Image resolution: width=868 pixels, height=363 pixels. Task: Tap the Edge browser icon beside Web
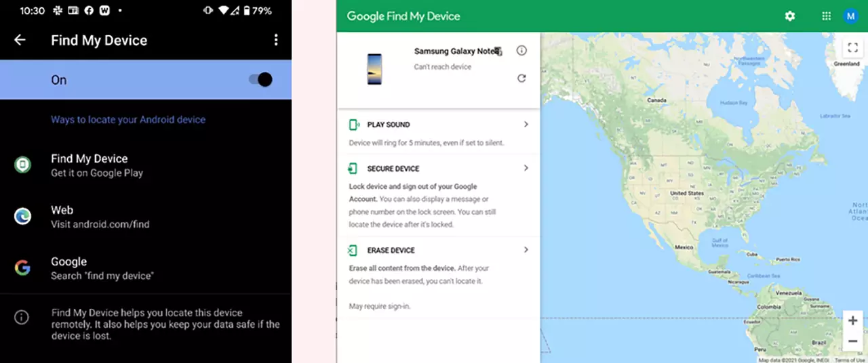pyautogui.click(x=22, y=216)
